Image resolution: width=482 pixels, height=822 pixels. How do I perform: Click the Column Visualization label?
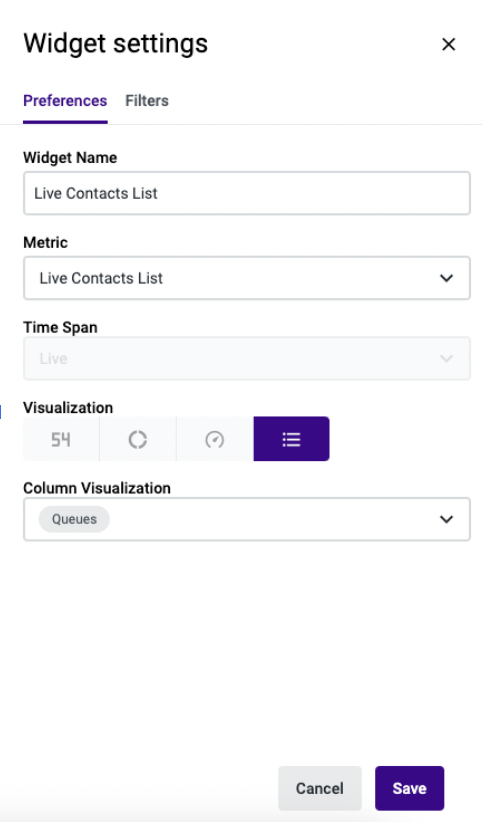point(97,488)
